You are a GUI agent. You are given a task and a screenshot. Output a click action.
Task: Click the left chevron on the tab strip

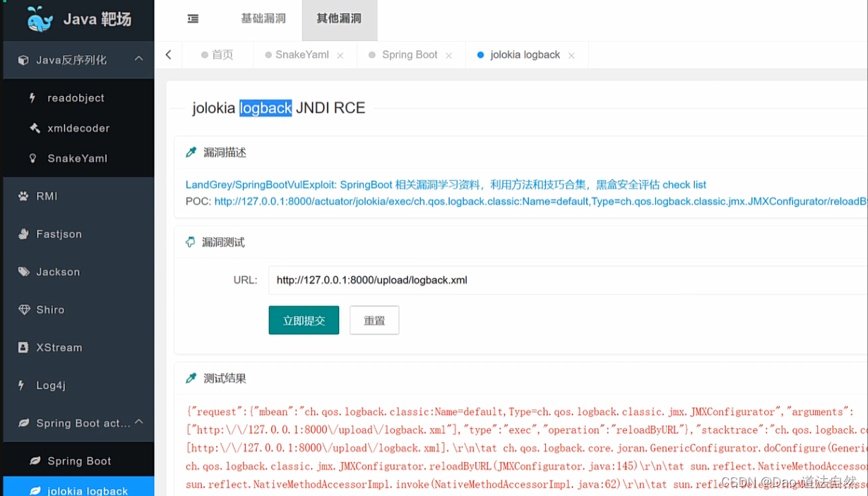point(168,54)
